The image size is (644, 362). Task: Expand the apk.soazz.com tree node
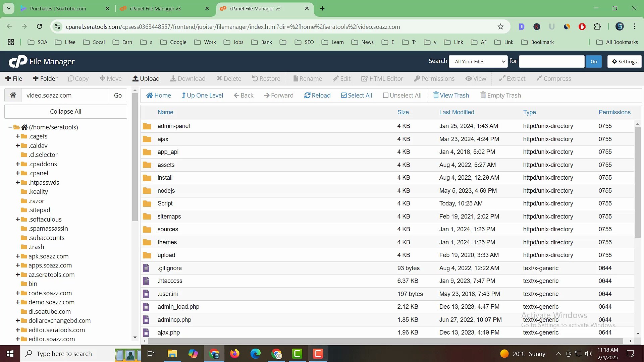(x=18, y=256)
